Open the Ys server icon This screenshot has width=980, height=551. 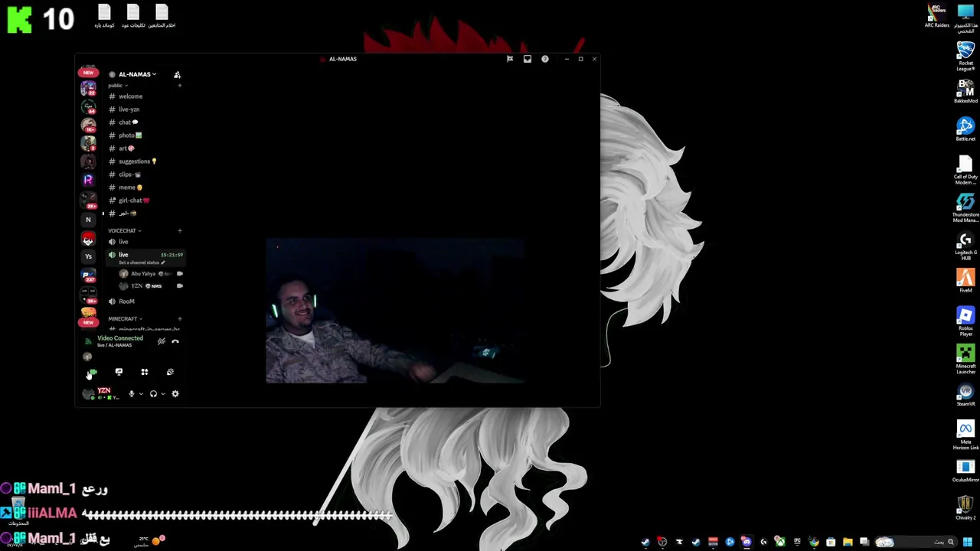point(88,256)
